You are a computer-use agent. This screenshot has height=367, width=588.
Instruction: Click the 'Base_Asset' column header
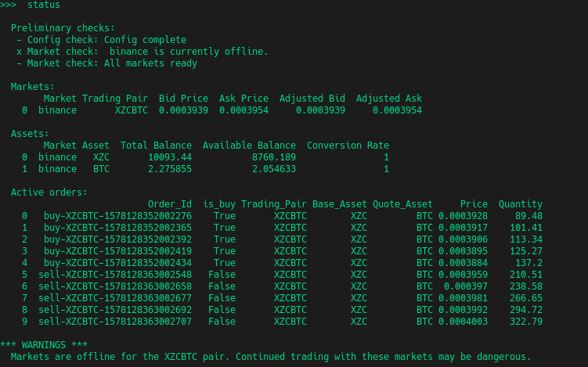pos(340,204)
